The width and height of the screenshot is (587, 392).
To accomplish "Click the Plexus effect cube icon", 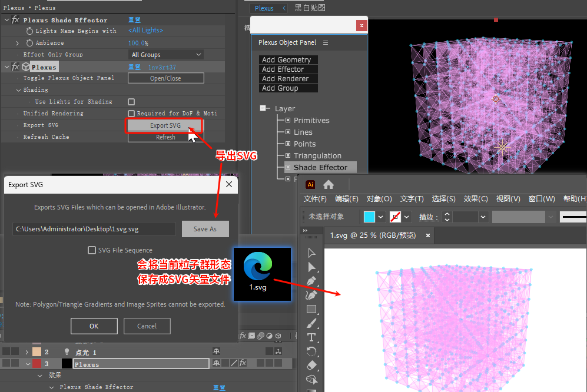I will [x=25, y=67].
